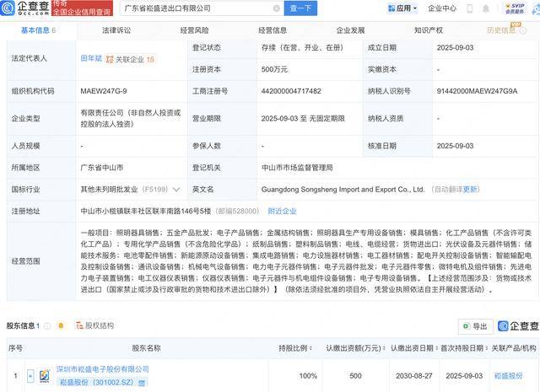The width and height of the screenshot is (540, 392).
Task: Open notifications via the bell icon
Action: (x=486, y=8)
